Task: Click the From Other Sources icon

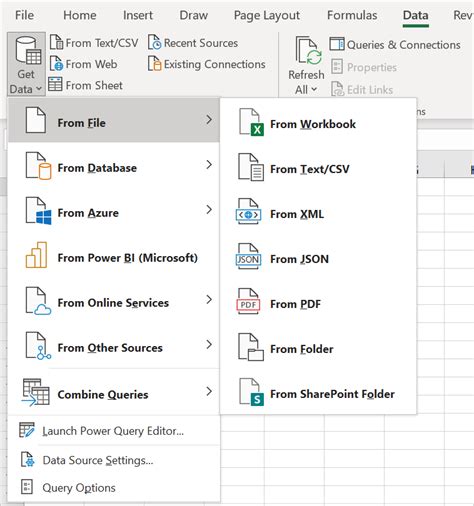Action: click(38, 346)
